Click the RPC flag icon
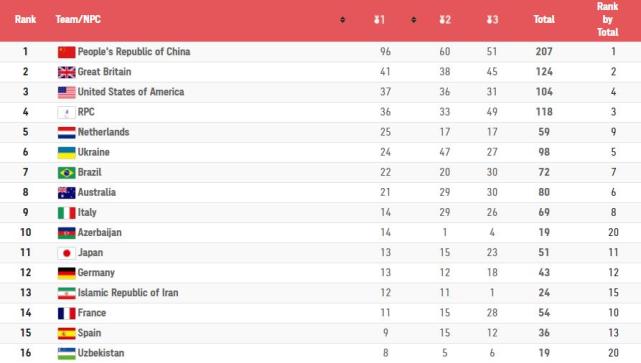The image size is (641, 363). coord(67,112)
